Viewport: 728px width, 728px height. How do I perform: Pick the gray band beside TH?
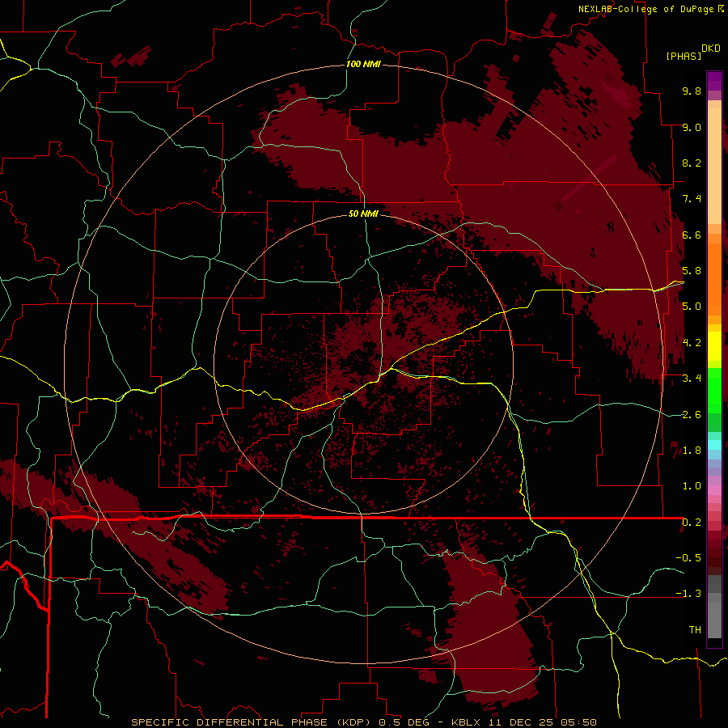[714, 622]
